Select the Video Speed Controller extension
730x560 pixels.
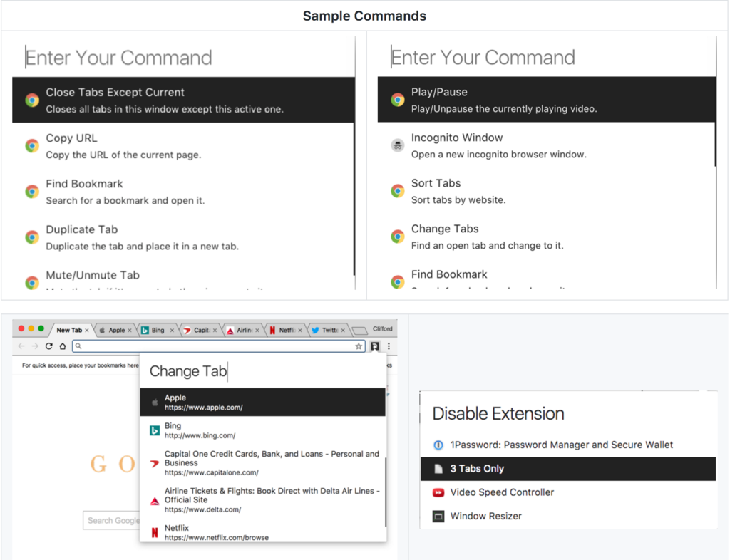point(568,492)
